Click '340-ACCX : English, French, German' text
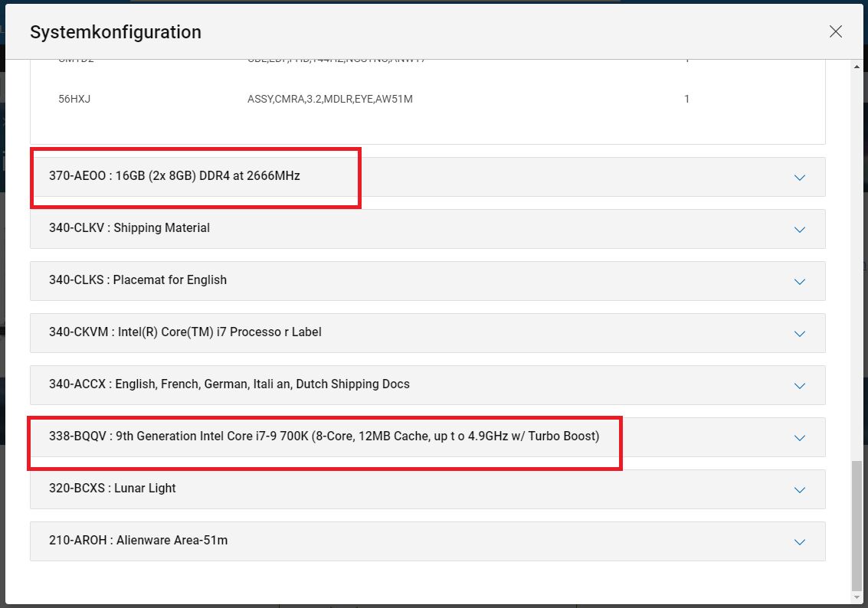Image resolution: width=868 pixels, height=608 pixels. [x=229, y=384]
